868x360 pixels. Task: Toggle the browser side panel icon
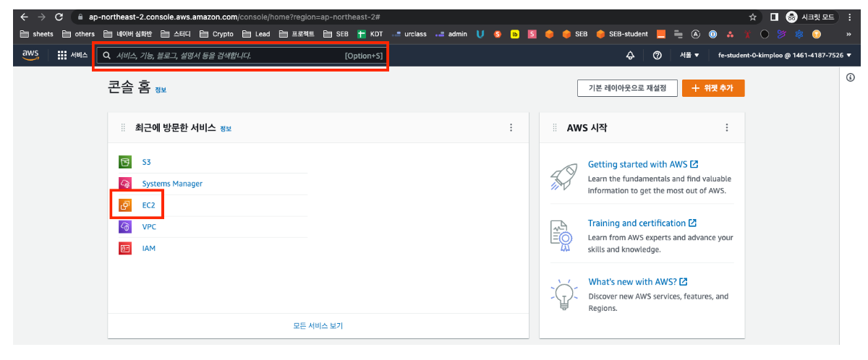pyautogui.click(x=774, y=17)
